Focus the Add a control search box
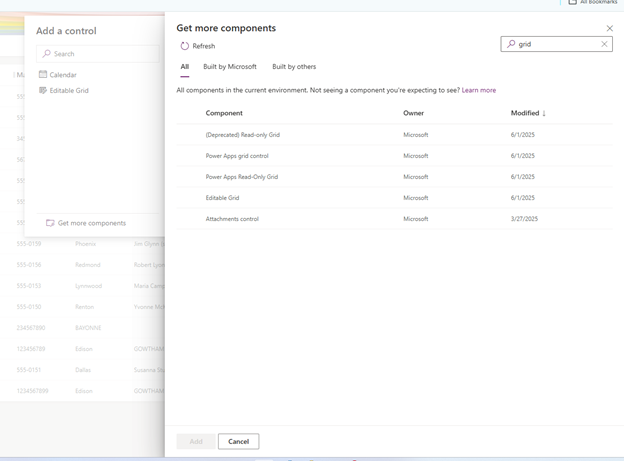The image size is (624, 461). coord(98,54)
